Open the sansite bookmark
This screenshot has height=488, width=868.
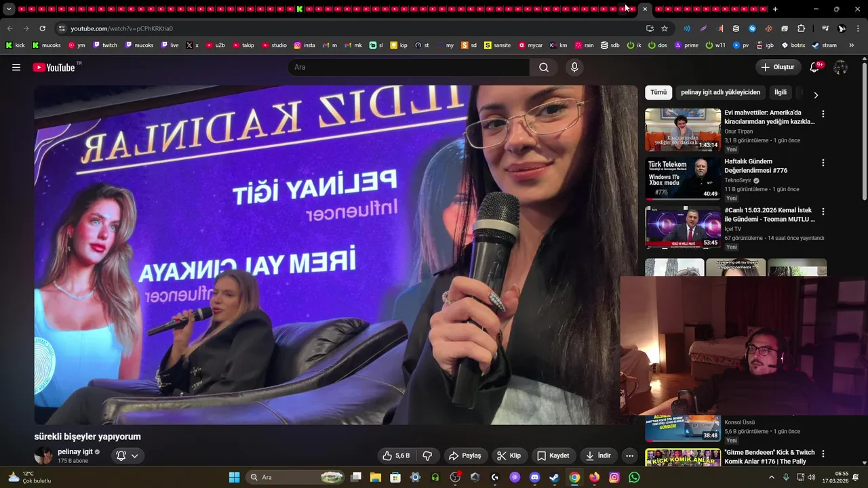pyautogui.click(x=497, y=45)
